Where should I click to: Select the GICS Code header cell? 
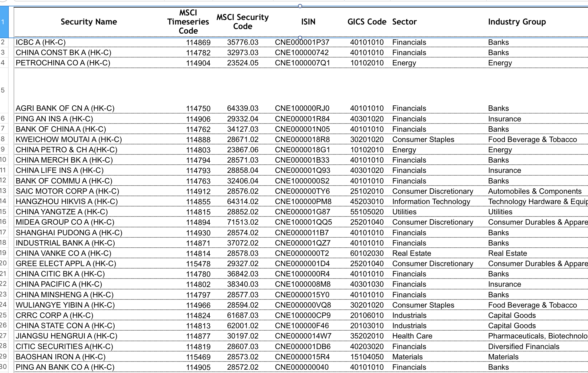coord(367,22)
